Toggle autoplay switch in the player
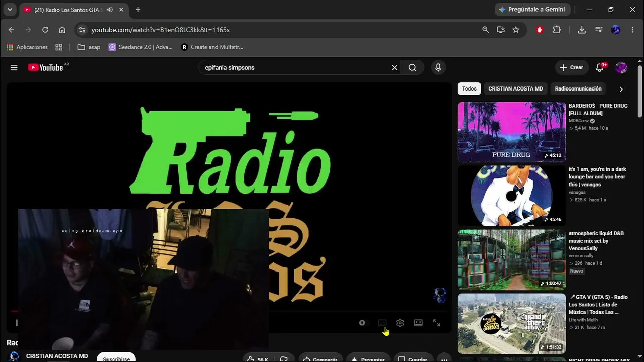This screenshot has width=644, height=362. tap(364, 323)
